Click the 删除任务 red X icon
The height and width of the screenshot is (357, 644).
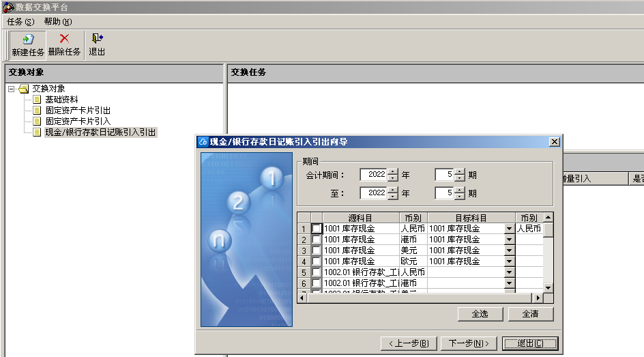[x=64, y=40]
